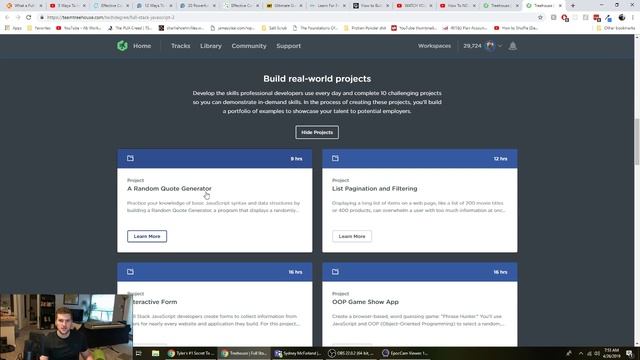Screen dimensions: 640x360
Task: Switch to EpocCam Viewer in taskbar
Action: [404, 353]
